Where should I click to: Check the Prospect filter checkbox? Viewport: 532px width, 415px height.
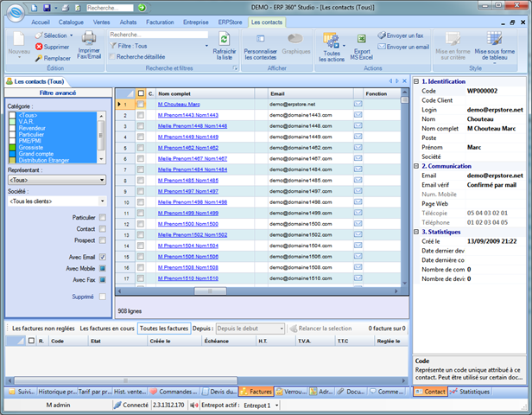tap(103, 240)
